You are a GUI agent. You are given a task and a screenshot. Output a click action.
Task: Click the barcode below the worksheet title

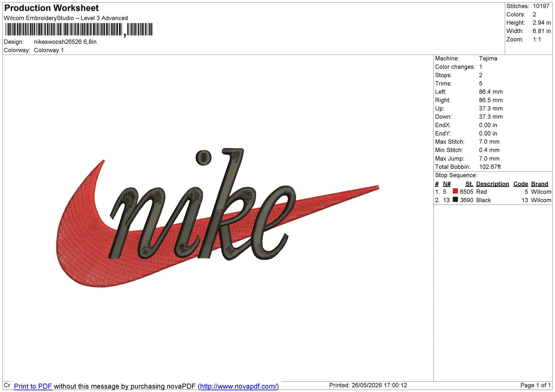click(x=79, y=30)
